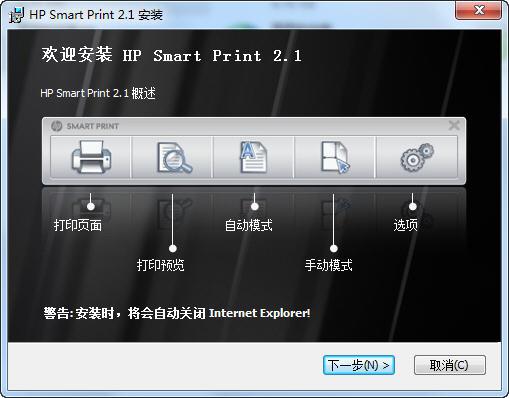Screen dimensions: 509x398
Task: Select the manual mode cursor icon
Action: (335, 157)
